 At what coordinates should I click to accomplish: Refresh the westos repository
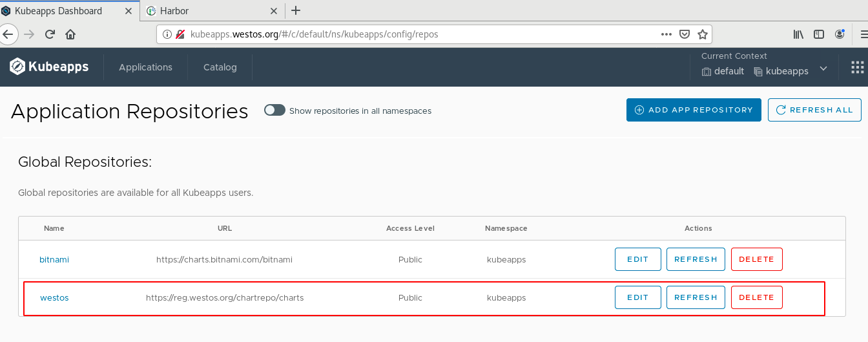pos(696,297)
